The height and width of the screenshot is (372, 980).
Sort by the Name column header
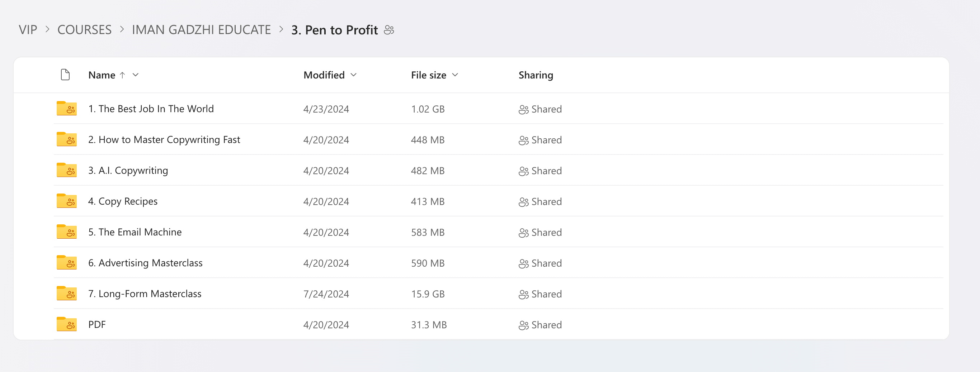coord(102,75)
